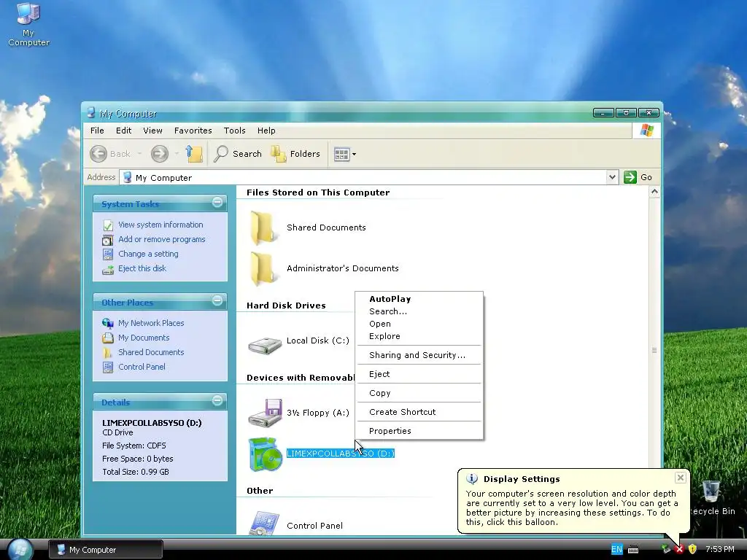The image size is (747, 560).
Task: Click the yellow security shield tray icon
Action: coord(693,550)
